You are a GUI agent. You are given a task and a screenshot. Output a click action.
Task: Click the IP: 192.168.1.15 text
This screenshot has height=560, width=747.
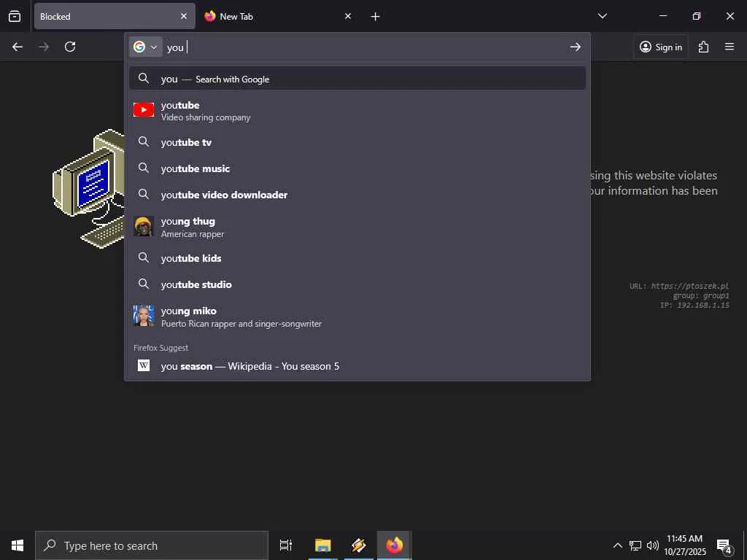[694, 305]
